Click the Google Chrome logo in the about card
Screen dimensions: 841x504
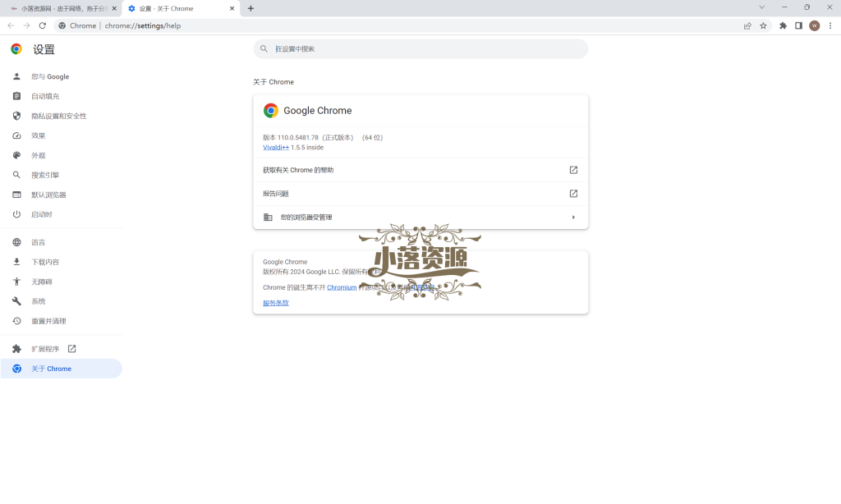pyautogui.click(x=271, y=111)
